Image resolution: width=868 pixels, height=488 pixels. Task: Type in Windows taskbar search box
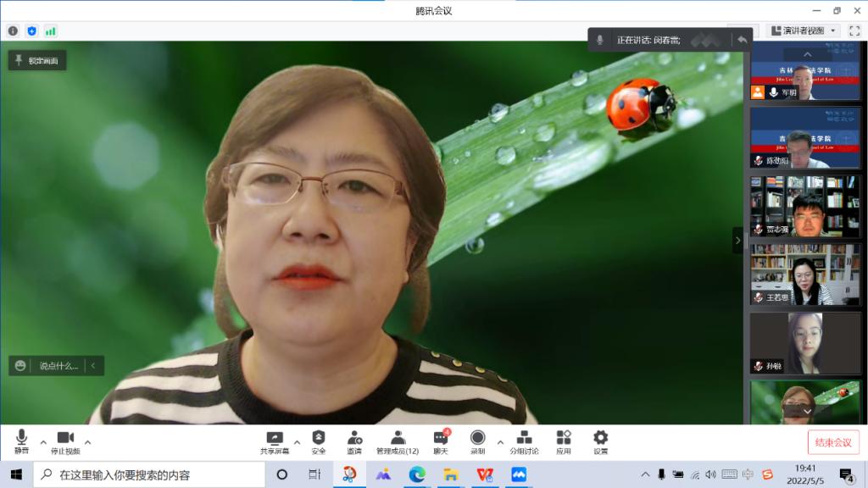click(153, 474)
